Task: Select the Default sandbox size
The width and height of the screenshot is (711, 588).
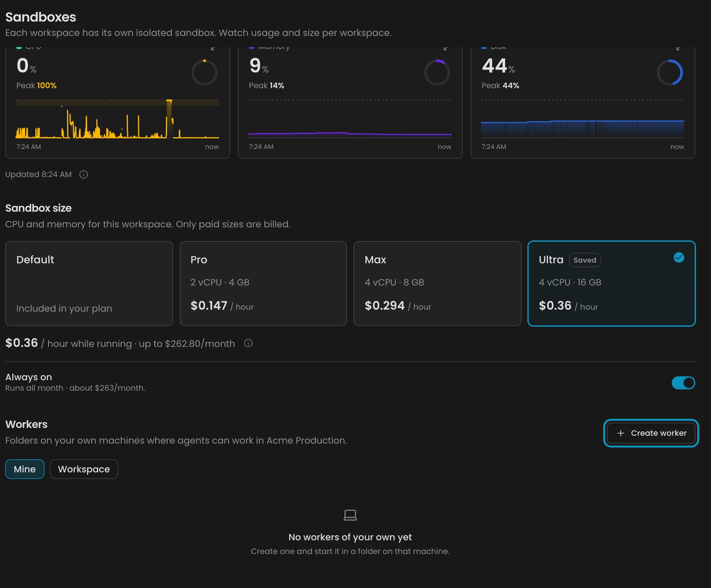Action: click(89, 284)
